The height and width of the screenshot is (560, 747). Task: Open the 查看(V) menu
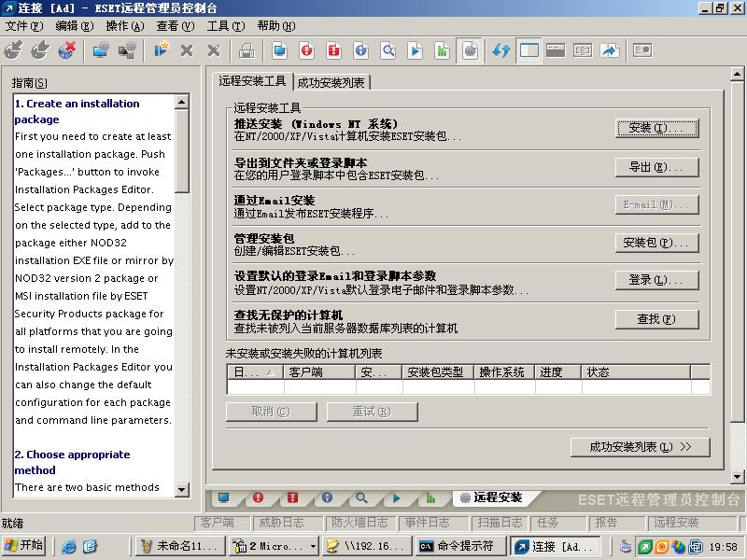[175, 26]
